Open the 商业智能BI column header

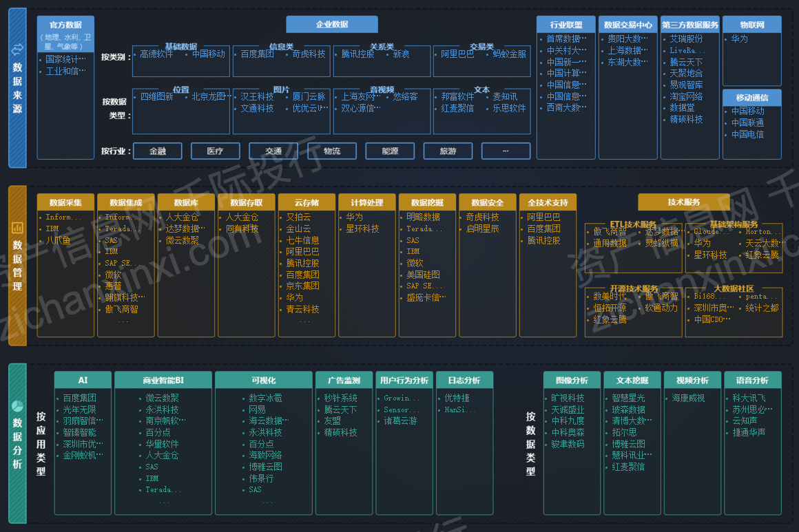163,381
